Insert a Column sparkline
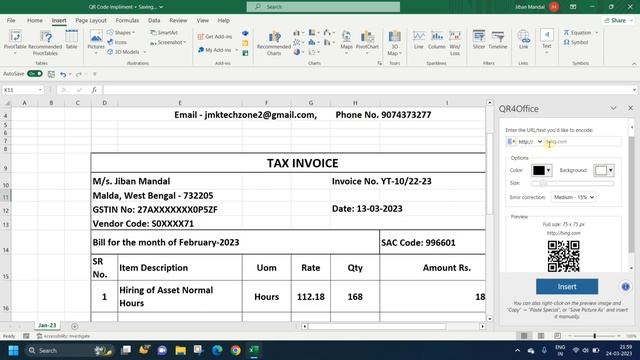Viewport: 640px width, 360px height. (x=437, y=40)
